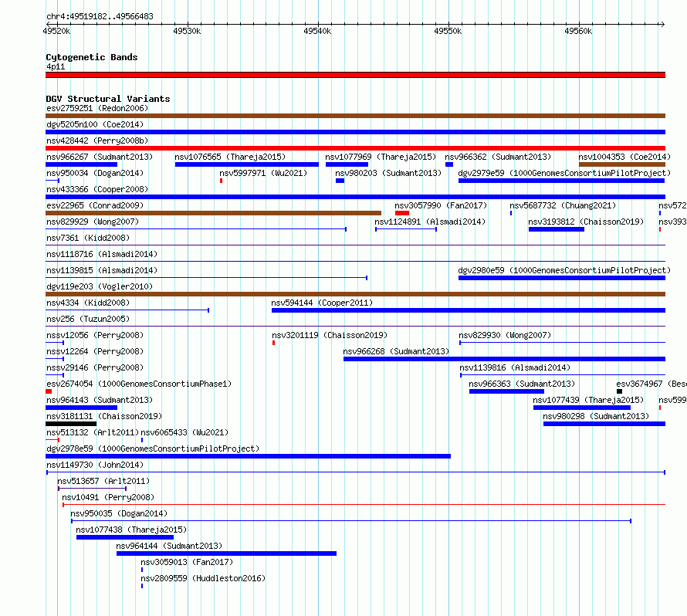
Task: Click the 4p11 band label
Action: click(x=56, y=66)
